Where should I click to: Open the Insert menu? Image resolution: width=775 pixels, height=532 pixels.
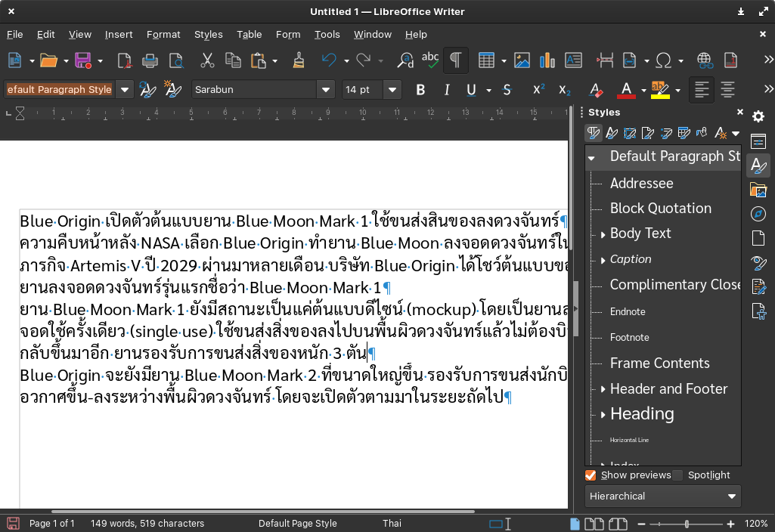(x=119, y=35)
